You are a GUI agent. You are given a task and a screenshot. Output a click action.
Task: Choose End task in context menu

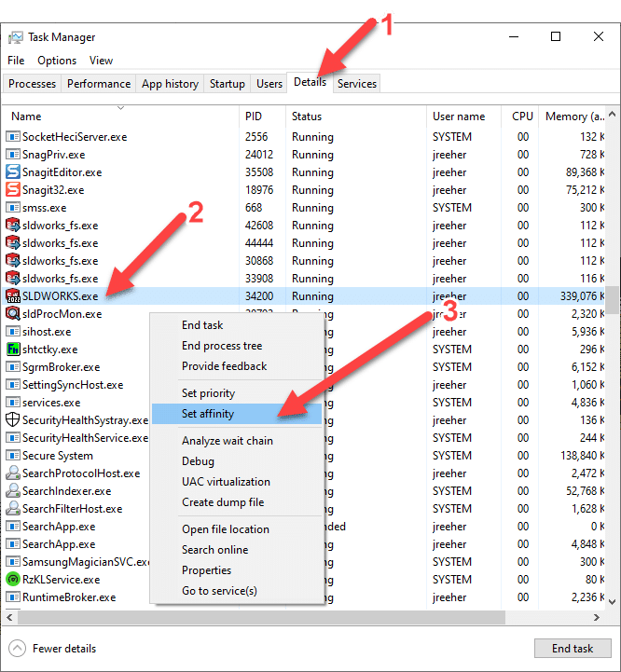[x=237, y=325]
